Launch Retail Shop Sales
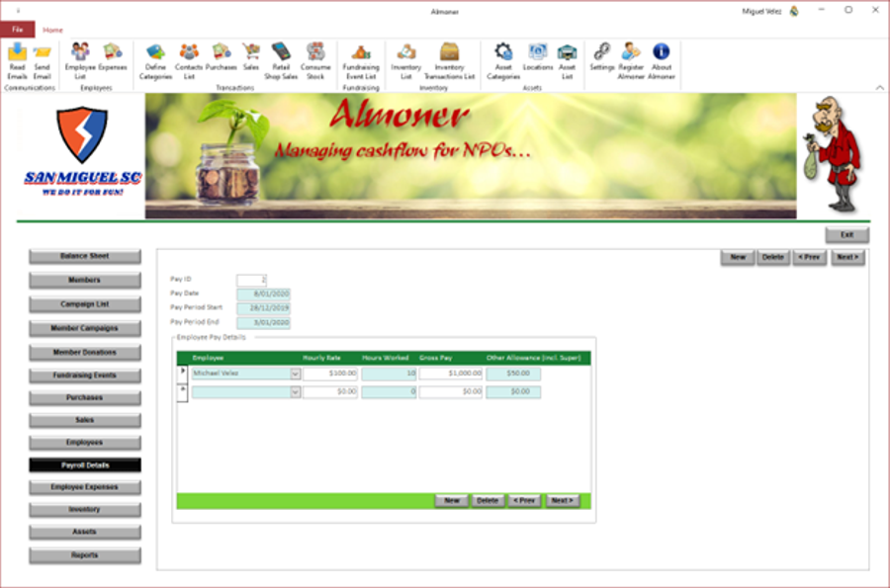The width and height of the screenshot is (890, 588). [281, 61]
